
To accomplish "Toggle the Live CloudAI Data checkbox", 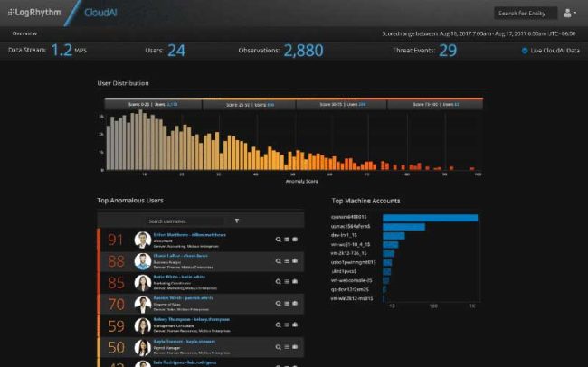I will pos(525,51).
